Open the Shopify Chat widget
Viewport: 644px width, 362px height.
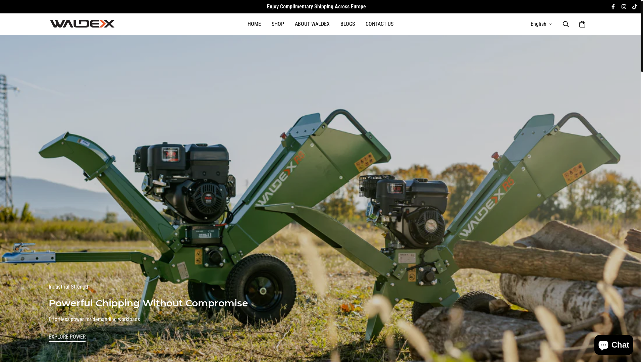613,345
